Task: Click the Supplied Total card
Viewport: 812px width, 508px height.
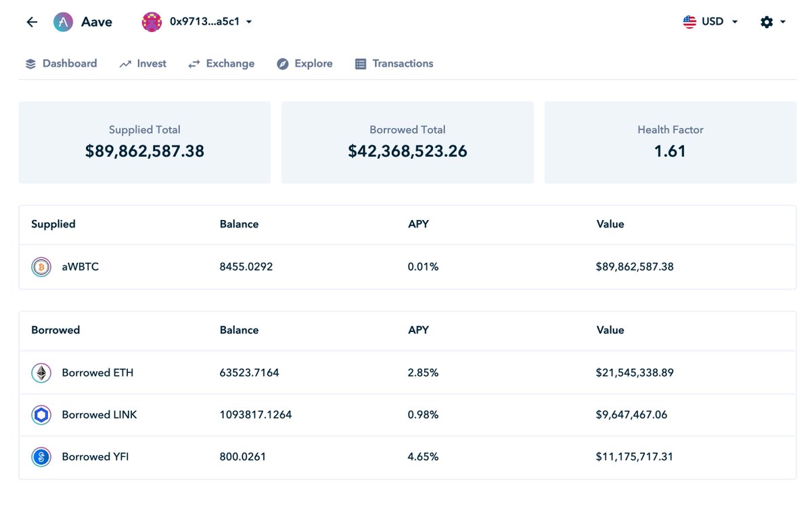Action: (145, 142)
